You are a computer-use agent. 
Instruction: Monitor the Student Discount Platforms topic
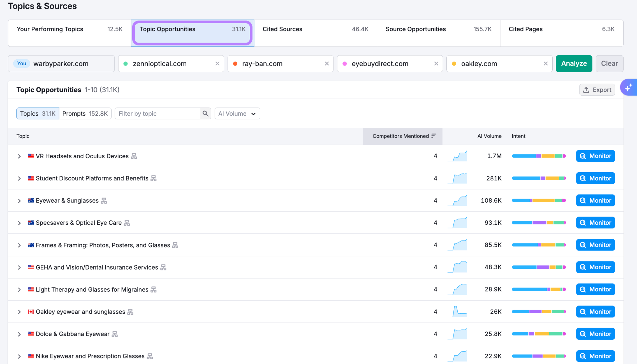595,178
